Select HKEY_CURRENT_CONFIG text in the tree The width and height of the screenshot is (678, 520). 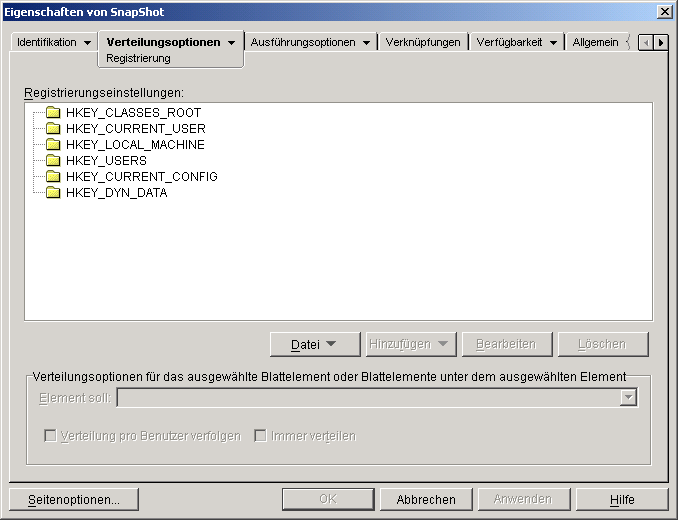[142, 177]
